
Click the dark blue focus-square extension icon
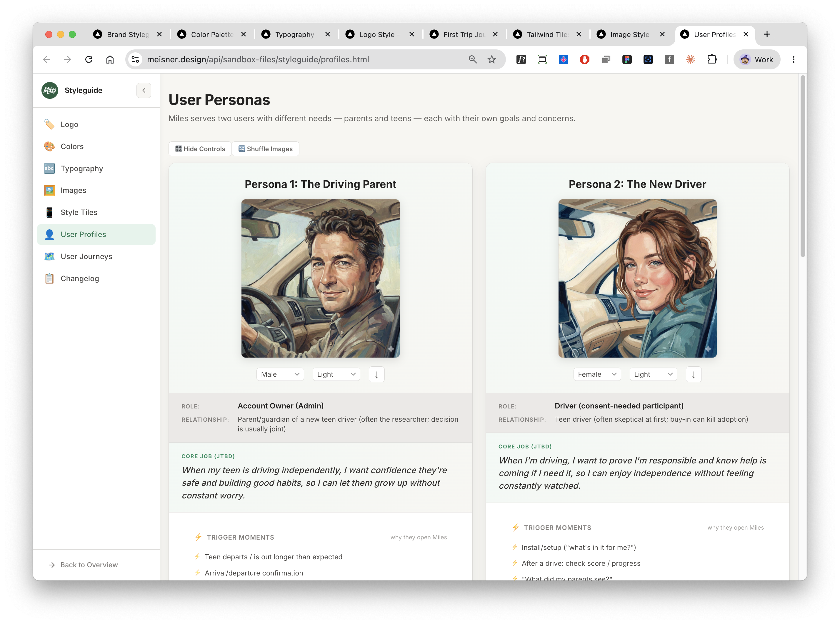tap(648, 59)
